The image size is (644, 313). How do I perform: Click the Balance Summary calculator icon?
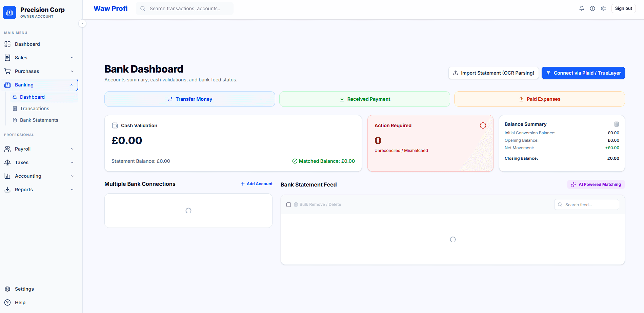(617, 124)
